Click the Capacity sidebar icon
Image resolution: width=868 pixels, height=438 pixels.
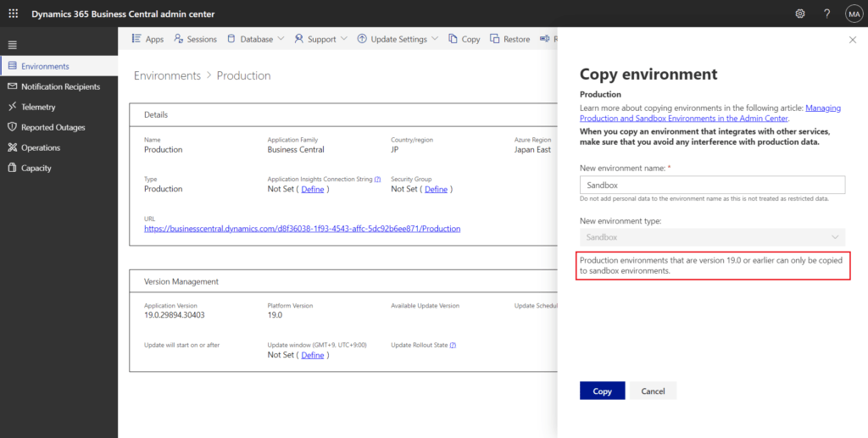pos(12,168)
